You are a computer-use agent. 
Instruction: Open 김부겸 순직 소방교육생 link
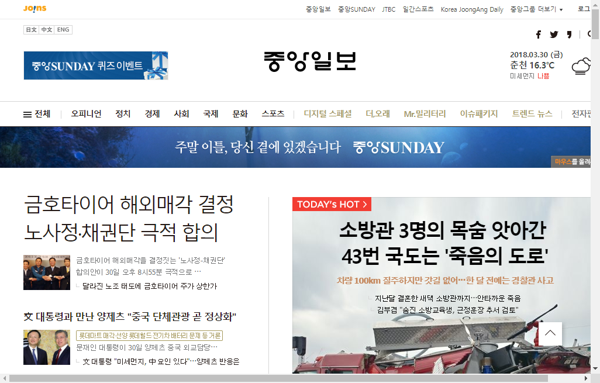click(447, 310)
